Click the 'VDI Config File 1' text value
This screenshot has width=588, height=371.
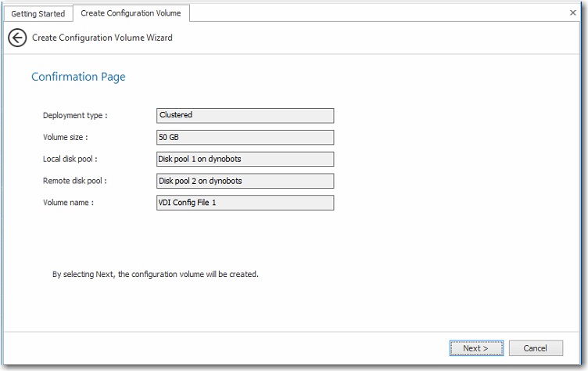pyautogui.click(x=188, y=203)
